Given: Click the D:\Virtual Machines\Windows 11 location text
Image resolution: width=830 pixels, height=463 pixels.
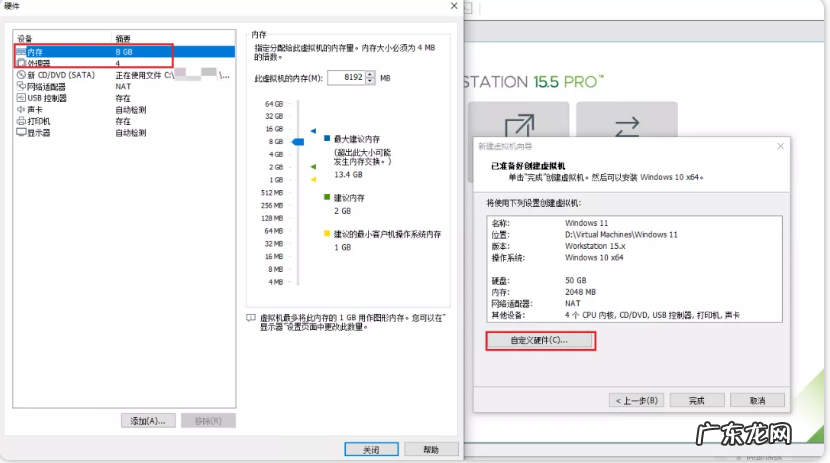Looking at the screenshot, I should [621, 234].
